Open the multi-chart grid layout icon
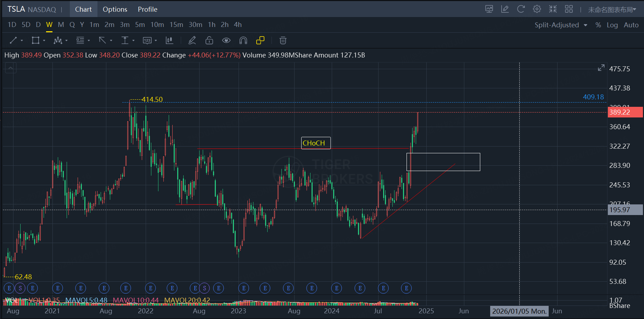This screenshot has height=319, width=644. coord(569,9)
